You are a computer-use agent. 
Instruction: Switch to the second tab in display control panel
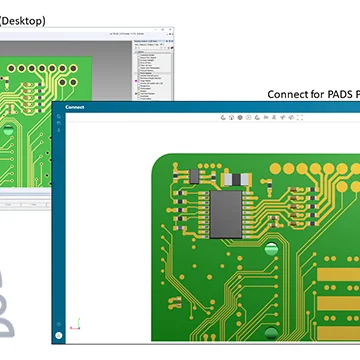(x=143, y=44)
